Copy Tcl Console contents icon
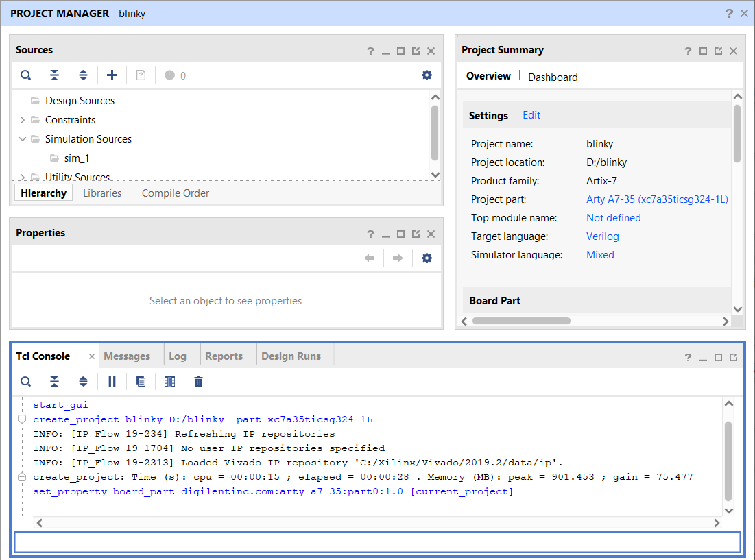The image size is (755, 560). (x=141, y=382)
